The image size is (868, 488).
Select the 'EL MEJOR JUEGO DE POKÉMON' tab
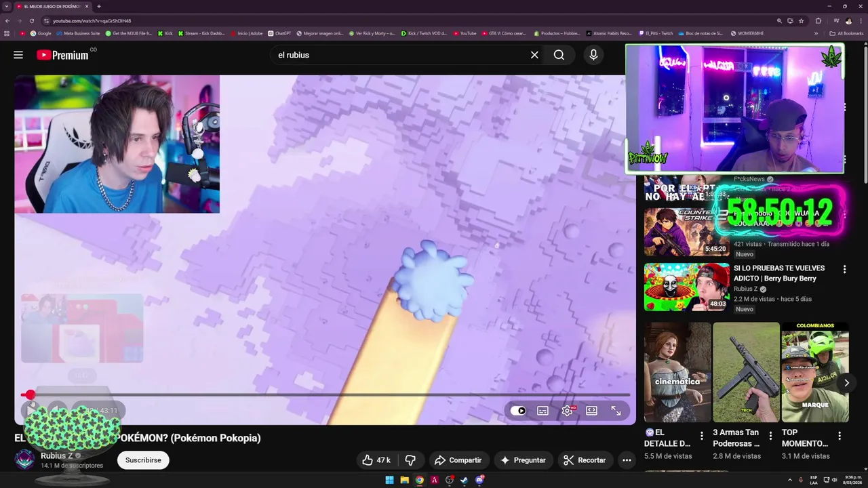[x=52, y=6]
